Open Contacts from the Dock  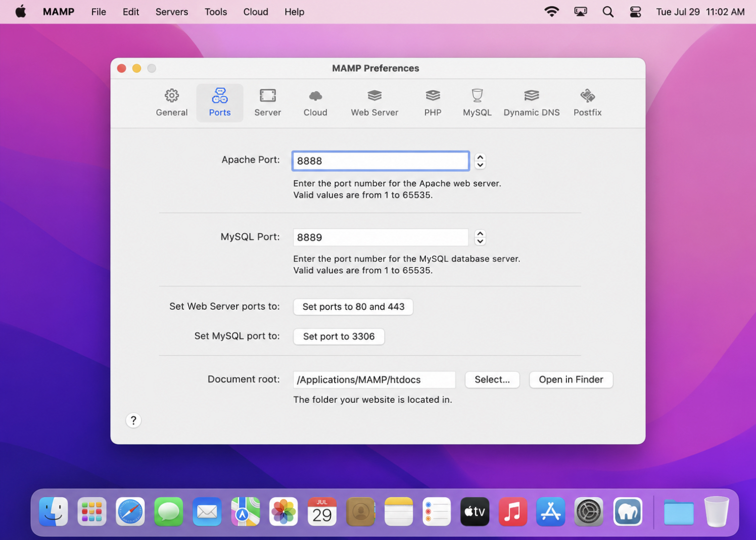point(360,512)
